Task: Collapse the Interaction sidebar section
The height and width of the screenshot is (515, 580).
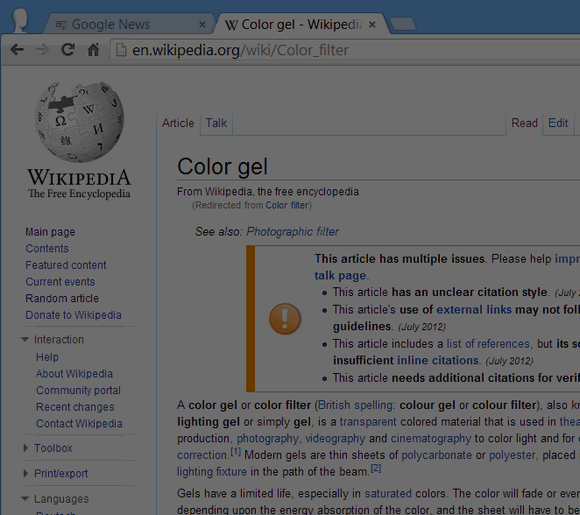Action: 25,339
